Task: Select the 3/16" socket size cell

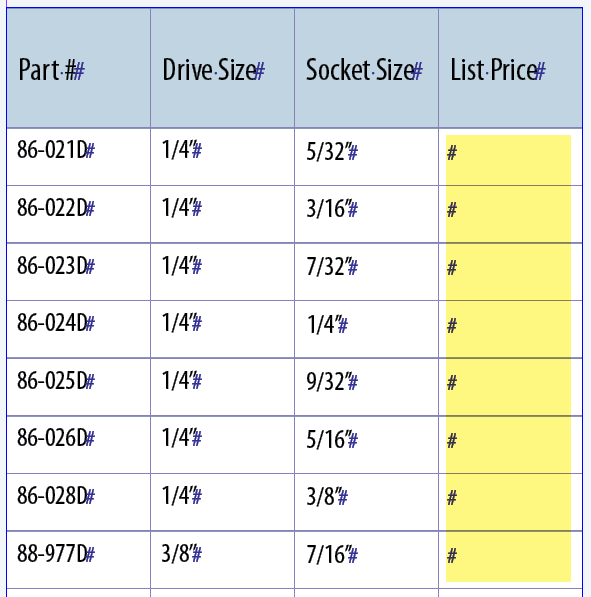Action: click(366, 214)
